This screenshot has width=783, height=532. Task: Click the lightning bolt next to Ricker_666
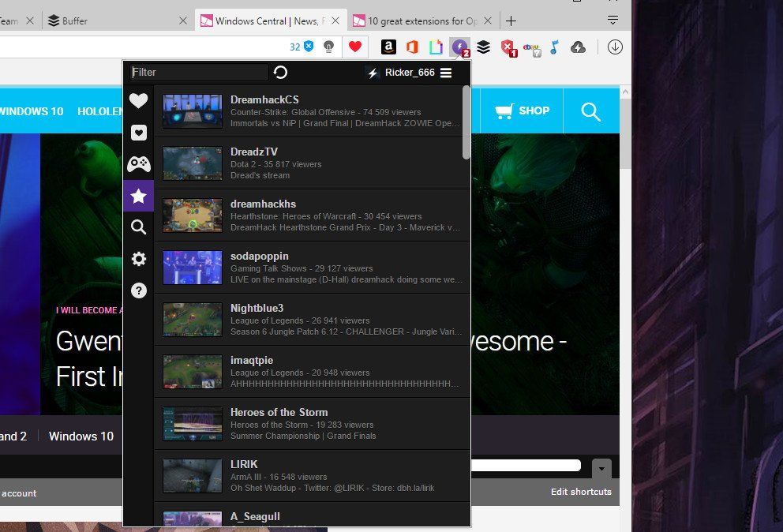point(372,73)
